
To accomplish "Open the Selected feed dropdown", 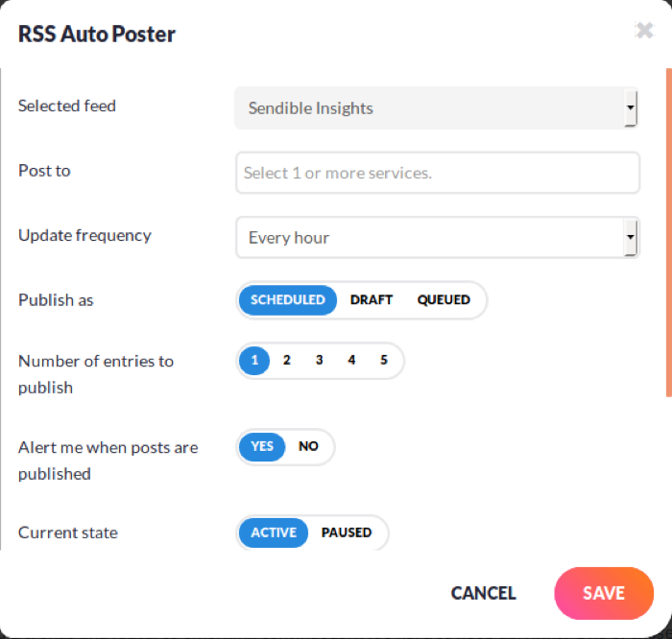I will click(x=432, y=108).
